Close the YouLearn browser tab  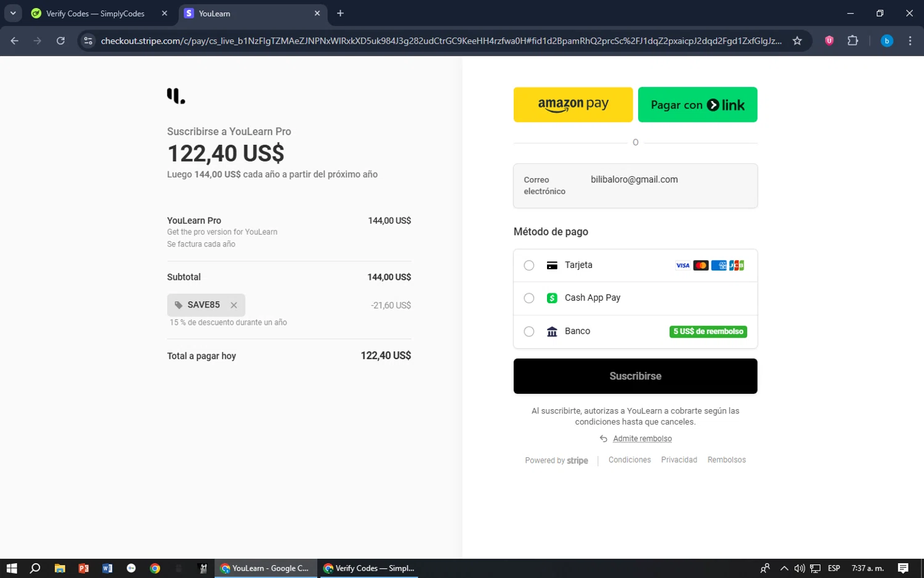pyautogui.click(x=317, y=14)
